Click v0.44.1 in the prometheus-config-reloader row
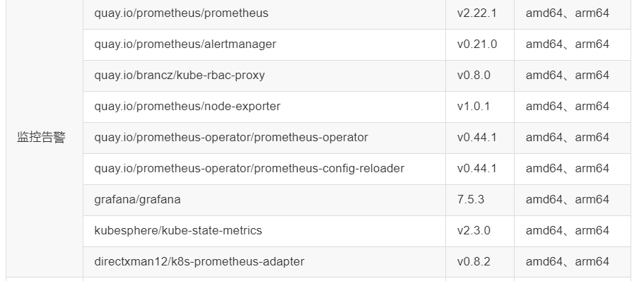 pos(477,169)
